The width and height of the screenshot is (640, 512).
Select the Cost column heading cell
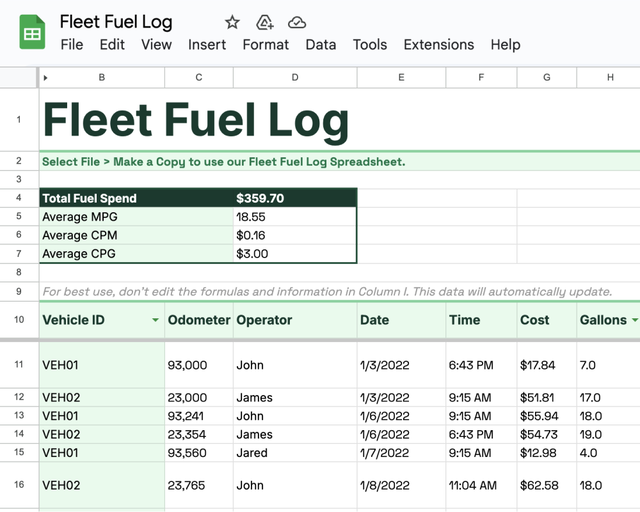pos(547,320)
